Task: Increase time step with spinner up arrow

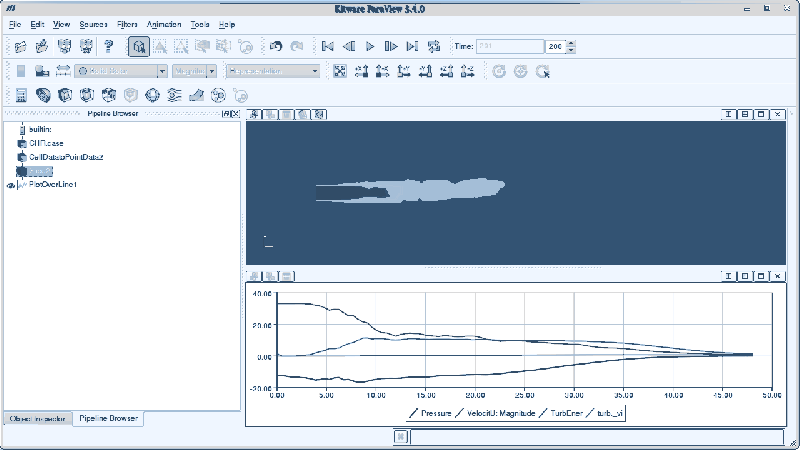Action: pyautogui.click(x=571, y=43)
